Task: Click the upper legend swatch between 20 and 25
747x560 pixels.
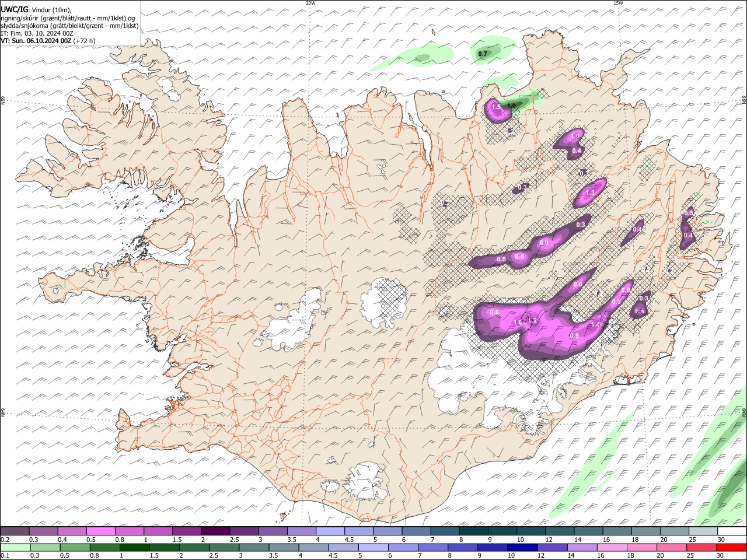Action: tap(674, 531)
